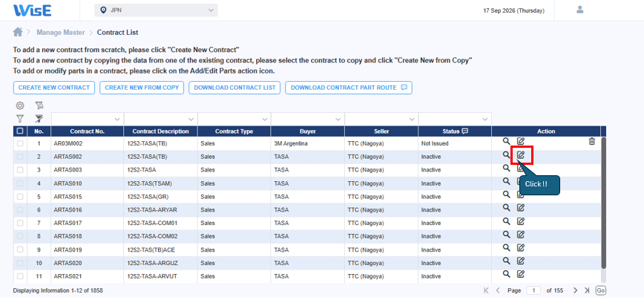The height and width of the screenshot is (300, 644).
Task: Edit parts for contract ARTAS019
Action: tap(520, 247)
